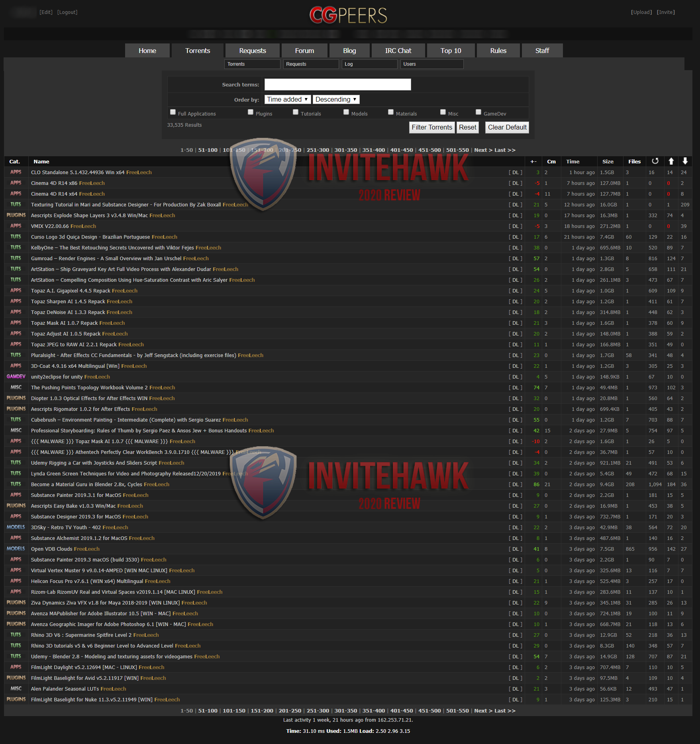The height and width of the screenshot is (744, 700).
Task: Click the Edit profile link
Action: (x=46, y=12)
